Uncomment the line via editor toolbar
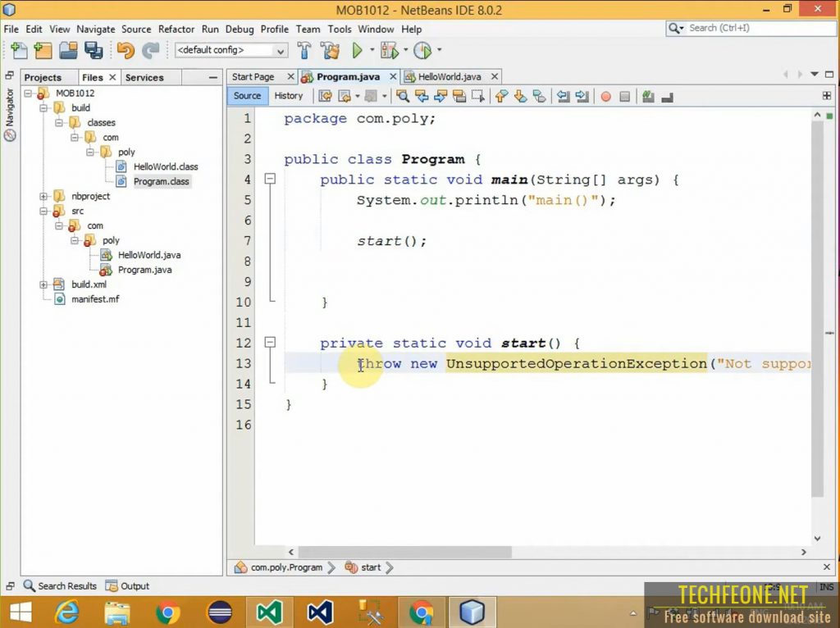The width and height of the screenshot is (840, 628). click(668, 97)
